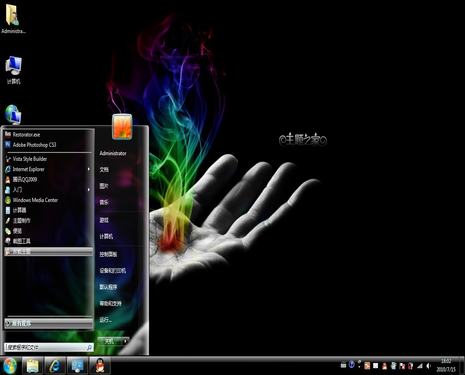This screenshot has height=375, width=465.
Task: Click the volume speaker tray icon
Action: click(429, 366)
